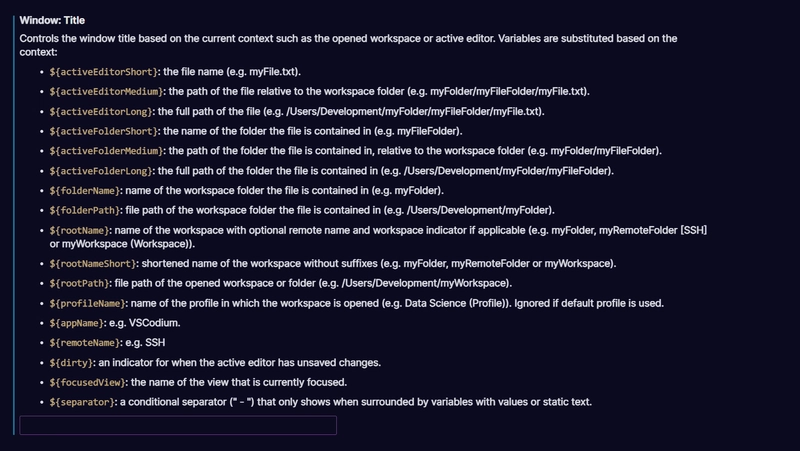Click the ${folderPath} variable token
Image resolution: width=800 pixels, height=451 pixels.
click(84, 210)
